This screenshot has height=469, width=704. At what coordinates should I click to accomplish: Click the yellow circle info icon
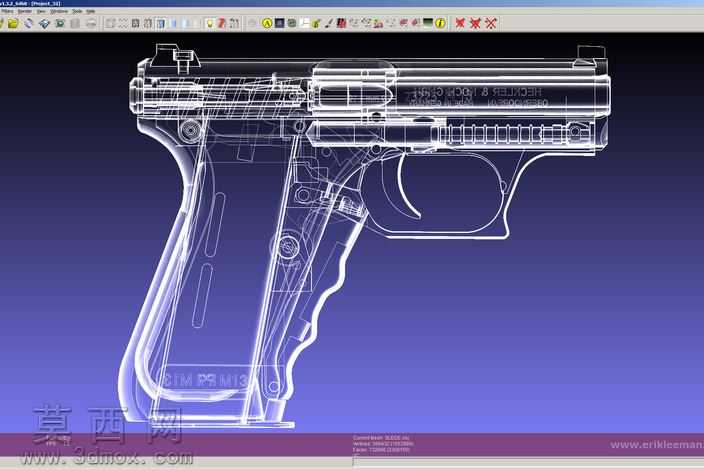[x=440, y=23]
